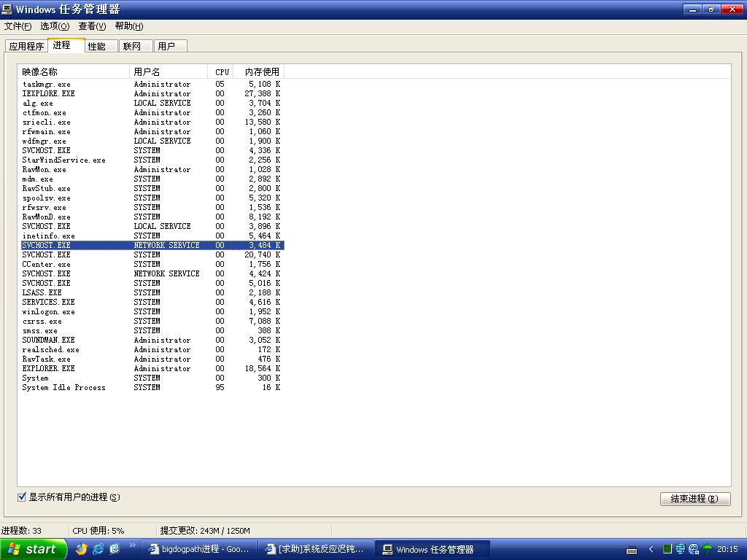Screen dimensions: 747x560
Task: Open the 选项(O) menu
Action: [x=54, y=26]
